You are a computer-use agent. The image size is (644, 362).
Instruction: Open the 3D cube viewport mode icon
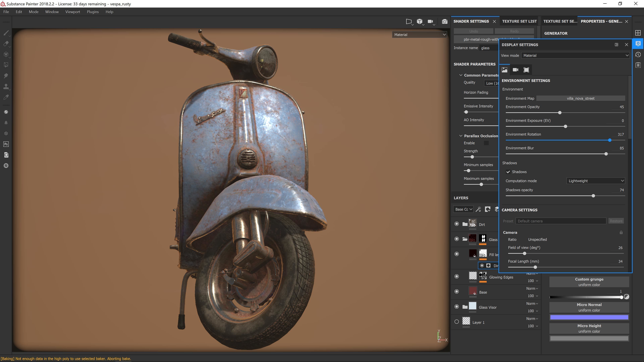(x=420, y=22)
